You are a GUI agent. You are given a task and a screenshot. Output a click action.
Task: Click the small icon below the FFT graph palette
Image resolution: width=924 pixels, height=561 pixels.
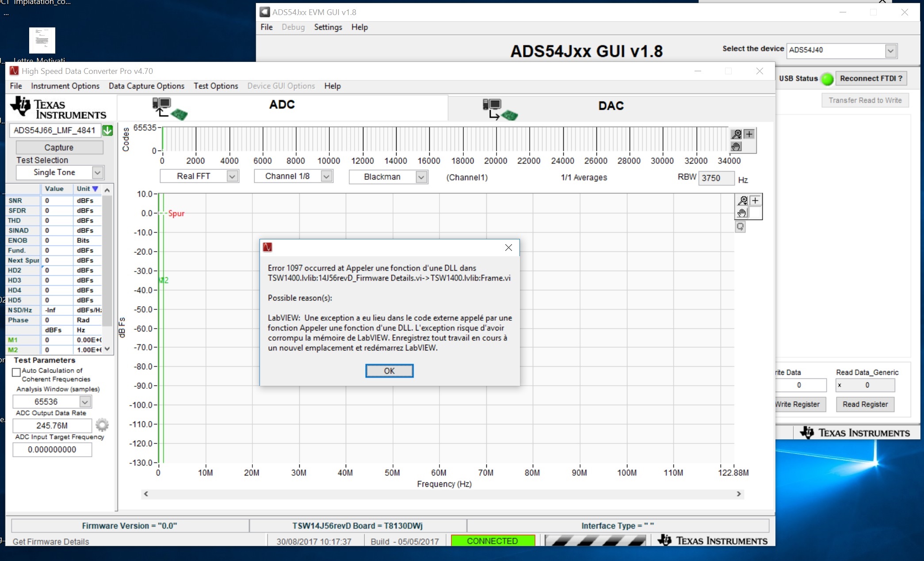pyautogui.click(x=740, y=227)
